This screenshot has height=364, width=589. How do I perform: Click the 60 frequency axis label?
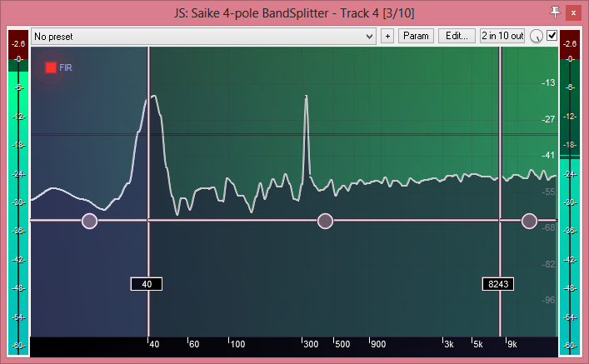194,344
